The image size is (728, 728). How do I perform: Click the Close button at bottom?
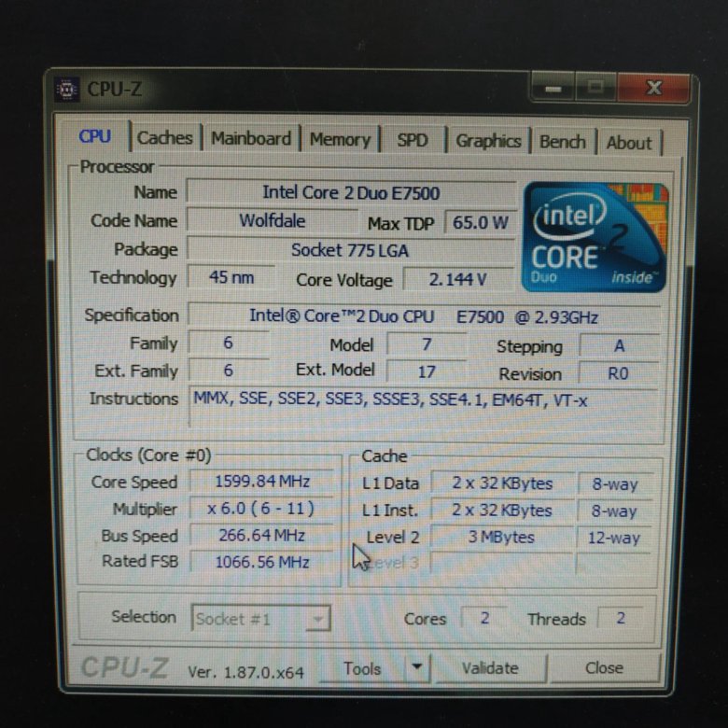604,667
